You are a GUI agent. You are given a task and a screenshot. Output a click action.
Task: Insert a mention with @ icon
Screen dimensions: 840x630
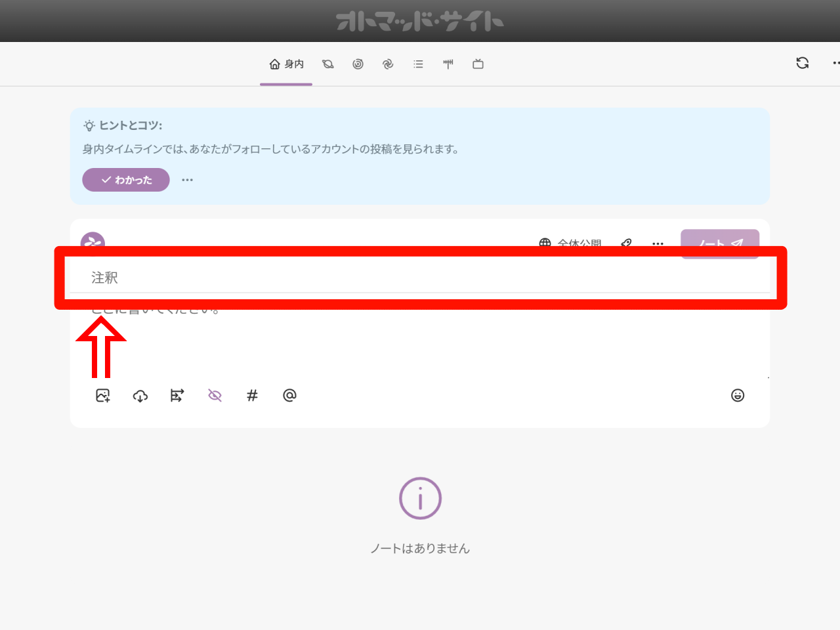289,396
